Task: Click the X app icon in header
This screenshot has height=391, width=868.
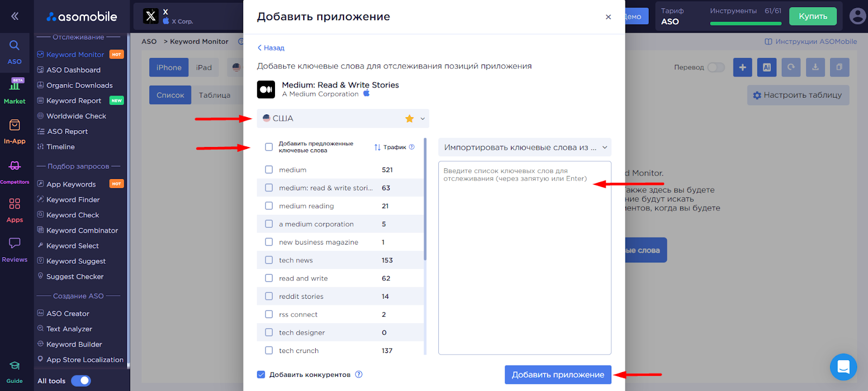Action: 151,16
